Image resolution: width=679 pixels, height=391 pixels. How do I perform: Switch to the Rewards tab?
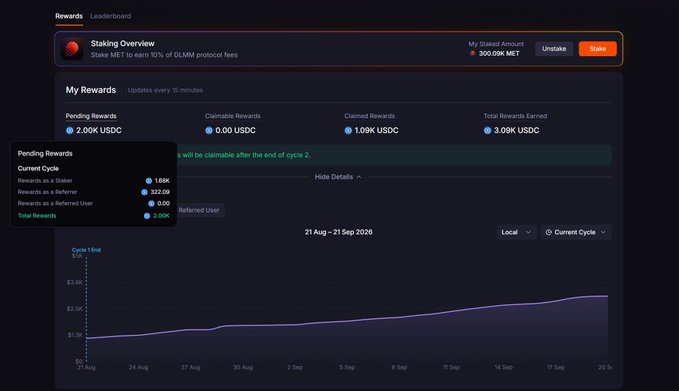69,16
